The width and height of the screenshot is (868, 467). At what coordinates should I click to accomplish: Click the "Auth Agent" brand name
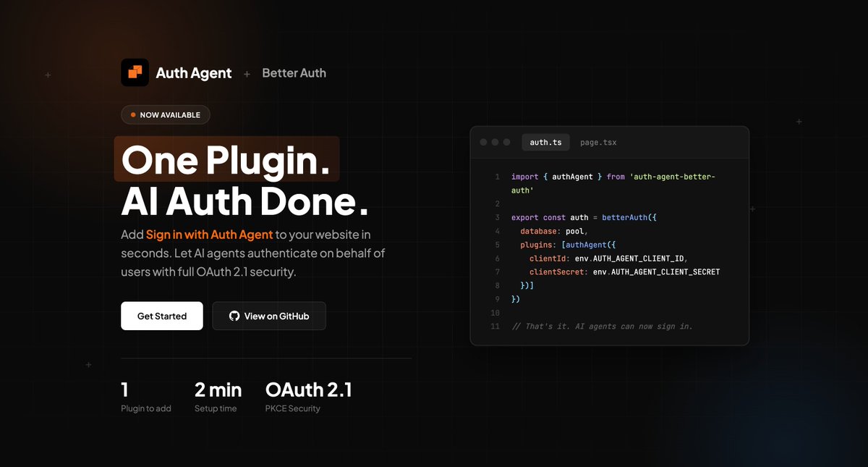point(194,73)
